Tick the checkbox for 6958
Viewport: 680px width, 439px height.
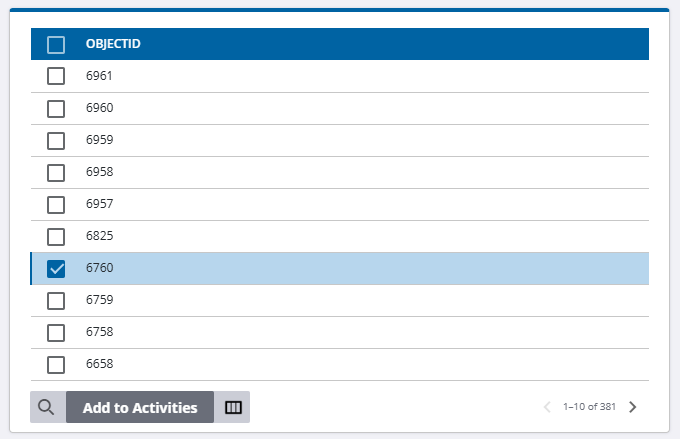(x=56, y=172)
